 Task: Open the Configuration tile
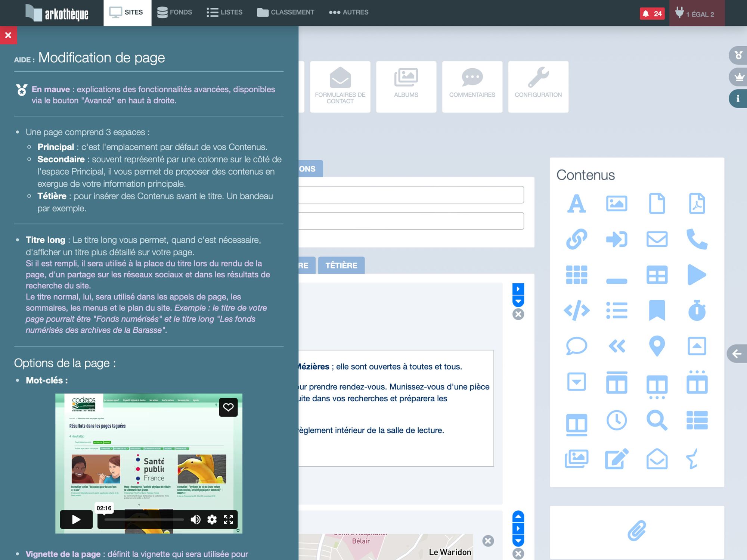pyautogui.click(x=538, y=87)
